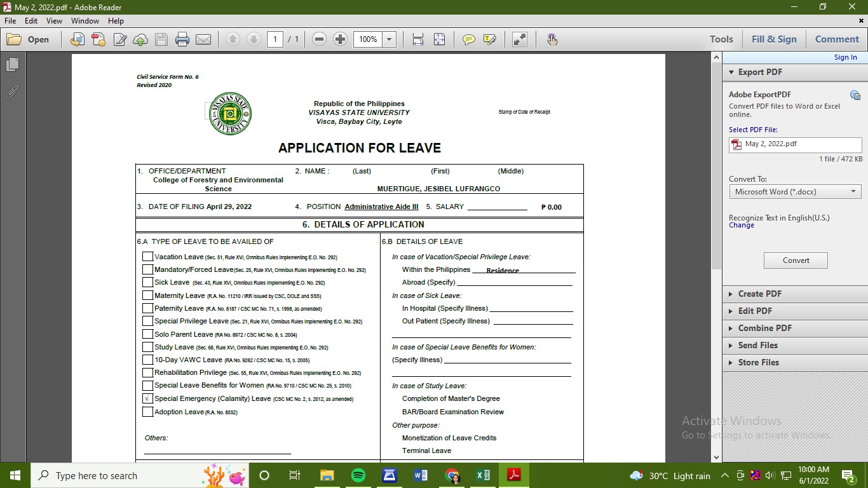Uncheck Special Emergency (Calamity) Leave box
868x488 pixels.
(148, 399)
